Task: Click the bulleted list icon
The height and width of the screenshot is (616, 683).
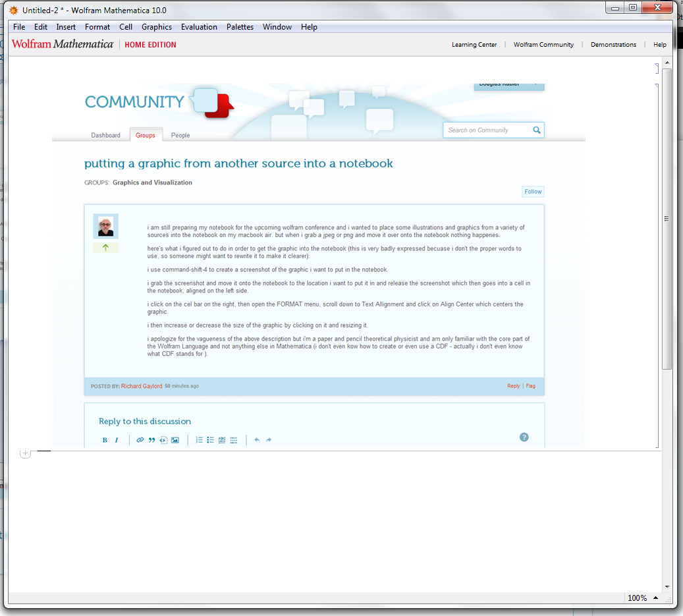Action: click(x=210, y=440)
